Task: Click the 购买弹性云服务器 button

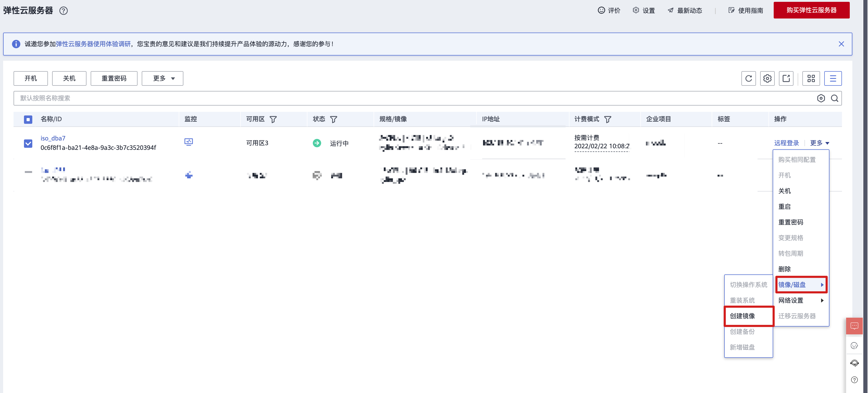Action: pyautogui.click(x=811, y=10)
